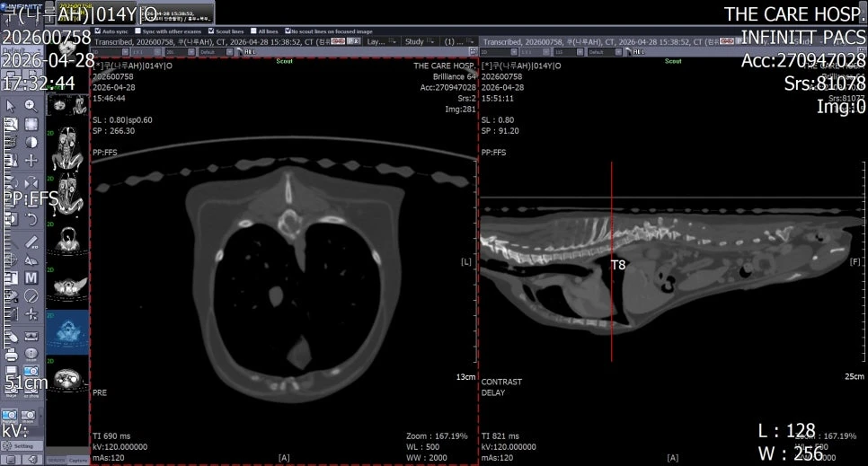
Task: Select the arrow pointer tool
Action: (11, 106)
